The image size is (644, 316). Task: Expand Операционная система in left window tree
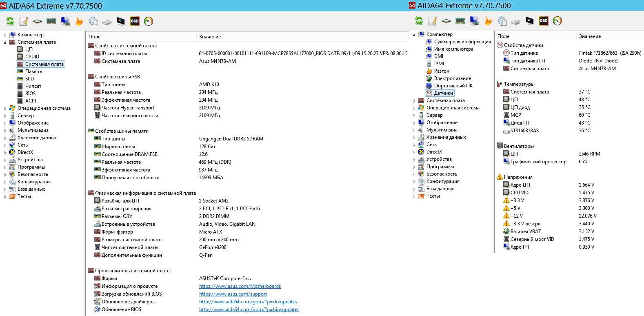5,109
